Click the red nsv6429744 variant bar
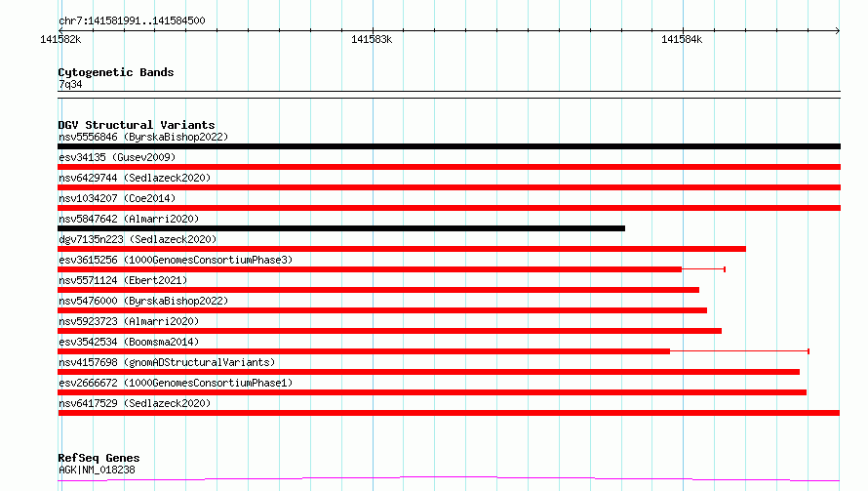868x491 pixels. [449, 187]
